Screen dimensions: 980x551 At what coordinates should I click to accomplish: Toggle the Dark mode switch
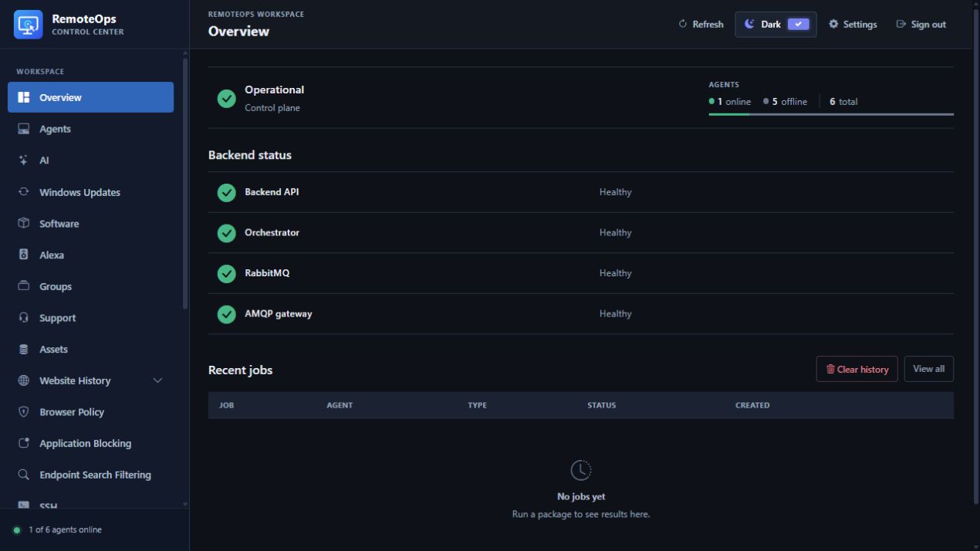click(799, 24)
